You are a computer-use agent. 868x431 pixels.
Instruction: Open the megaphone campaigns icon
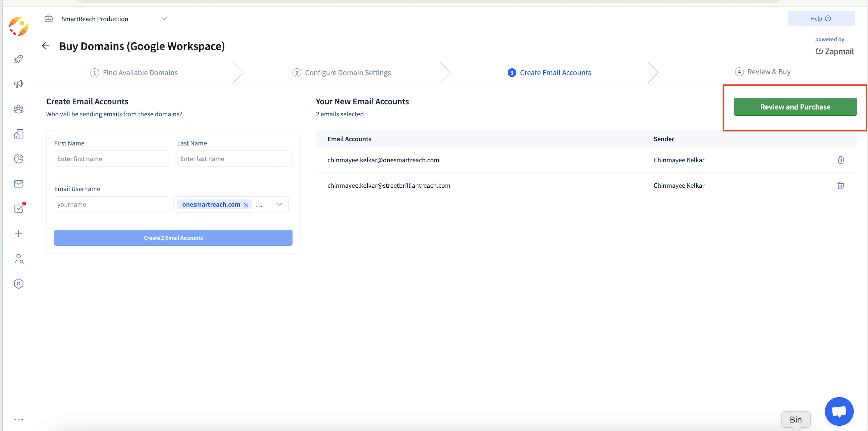18,84
